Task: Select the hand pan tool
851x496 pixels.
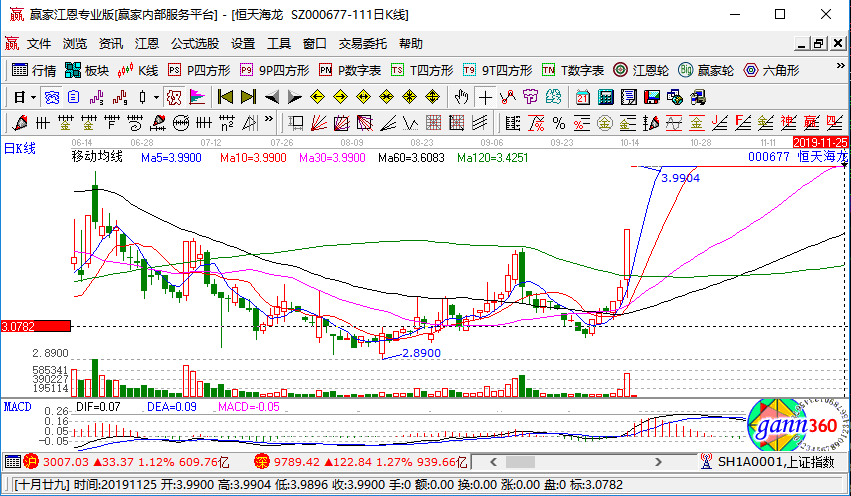Action: click(x=461, y=98)
